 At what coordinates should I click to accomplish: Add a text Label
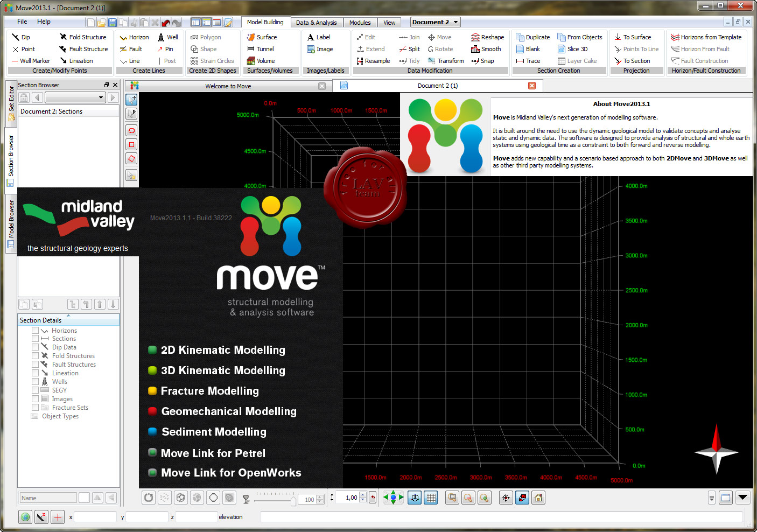tap(319, 37)
